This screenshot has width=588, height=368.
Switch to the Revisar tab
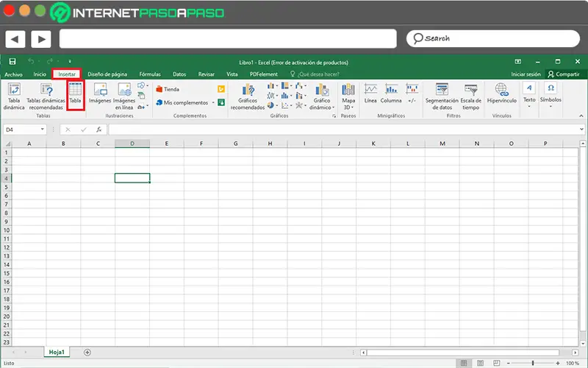(207, 74)
